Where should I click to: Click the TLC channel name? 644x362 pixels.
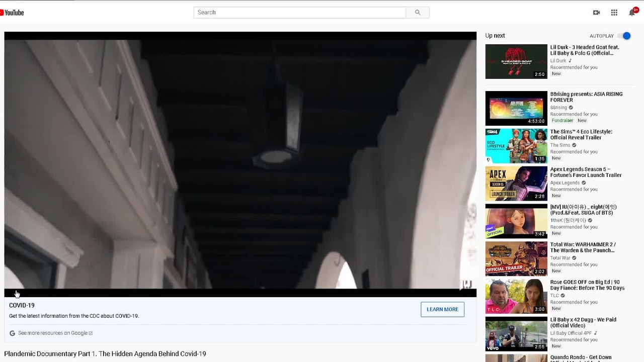pyautogui.click(x=554, y=296)
